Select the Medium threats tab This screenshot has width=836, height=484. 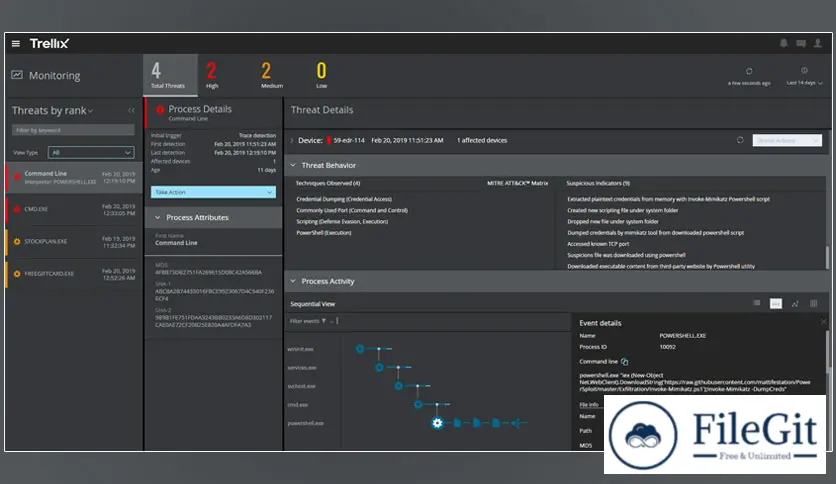tap(271, 75)
